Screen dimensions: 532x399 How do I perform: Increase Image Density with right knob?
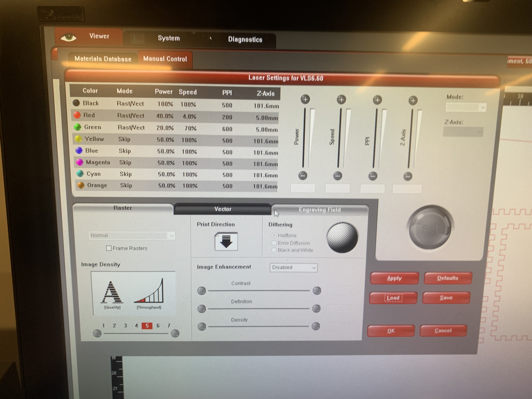tap(175, 333)
